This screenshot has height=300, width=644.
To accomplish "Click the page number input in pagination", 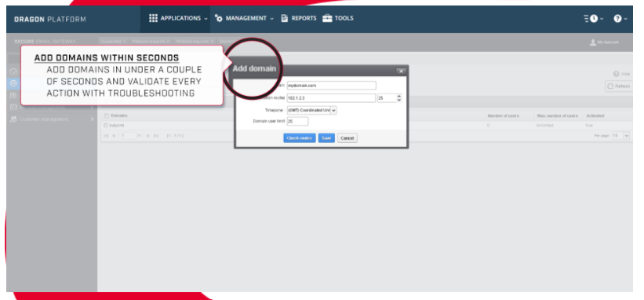I will tap(129, 136).
